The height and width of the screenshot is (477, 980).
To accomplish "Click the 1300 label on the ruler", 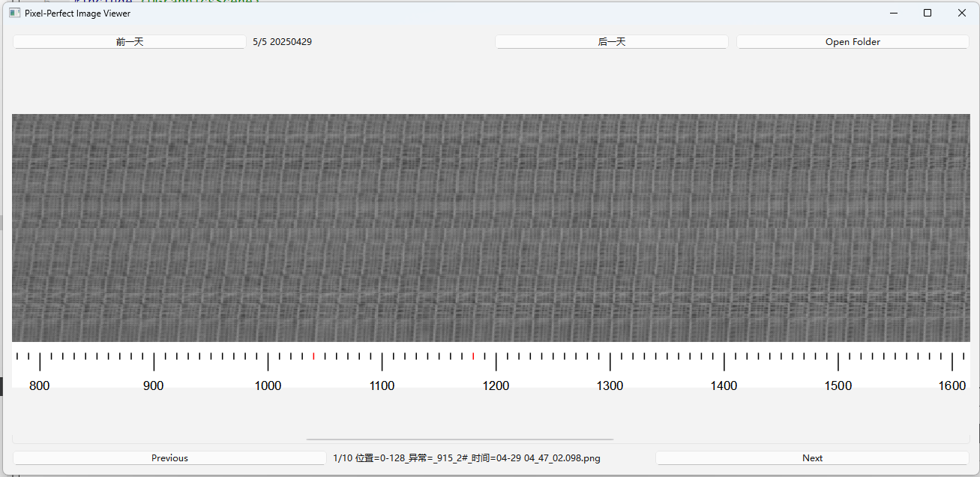I will (x=610, y=385).
